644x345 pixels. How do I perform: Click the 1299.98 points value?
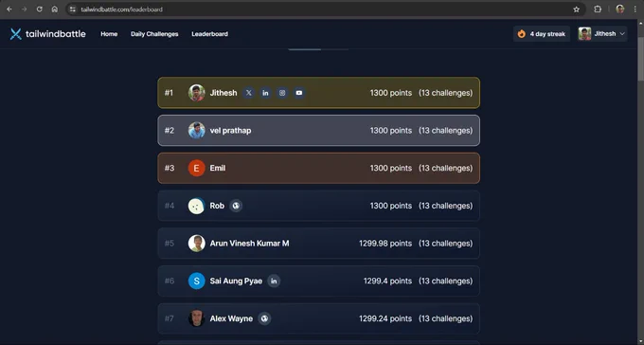pyautogui.click(x=385, y=244)
